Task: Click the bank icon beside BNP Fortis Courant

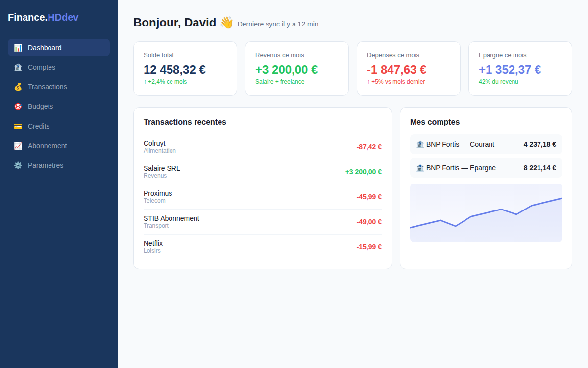Action: (x=420, y=144)
